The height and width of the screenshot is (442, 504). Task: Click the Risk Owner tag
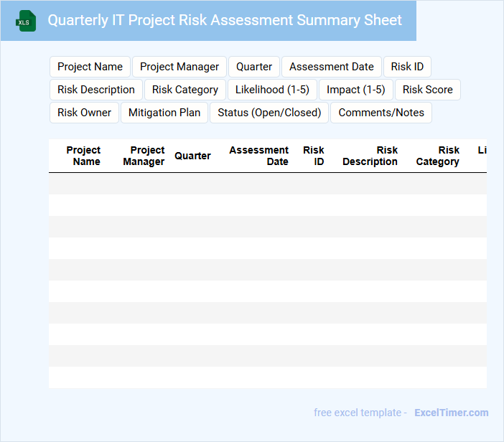tap(84, 113)
